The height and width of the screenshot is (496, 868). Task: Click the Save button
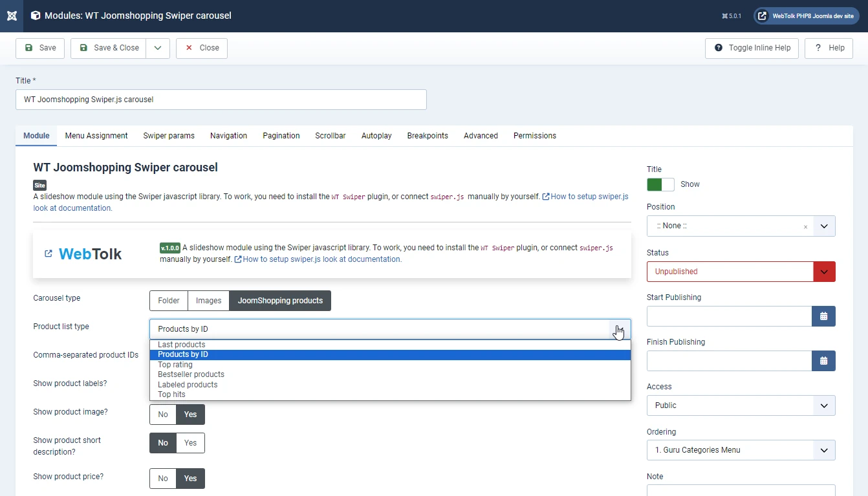[40, 48]
